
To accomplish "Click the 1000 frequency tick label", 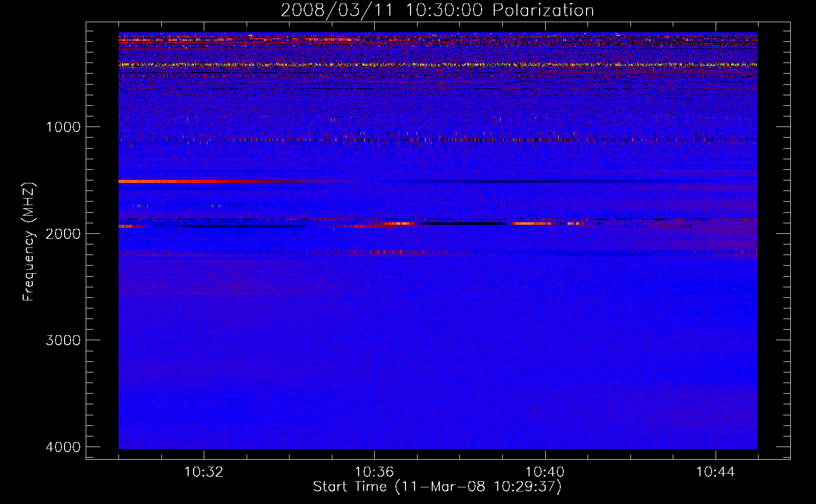I will coord(63,127).
